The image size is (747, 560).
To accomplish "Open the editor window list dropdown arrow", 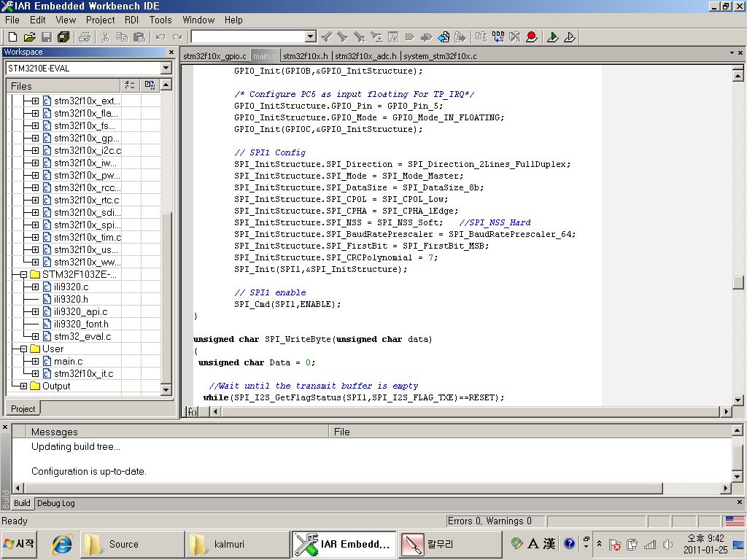I will pos(732,52).
